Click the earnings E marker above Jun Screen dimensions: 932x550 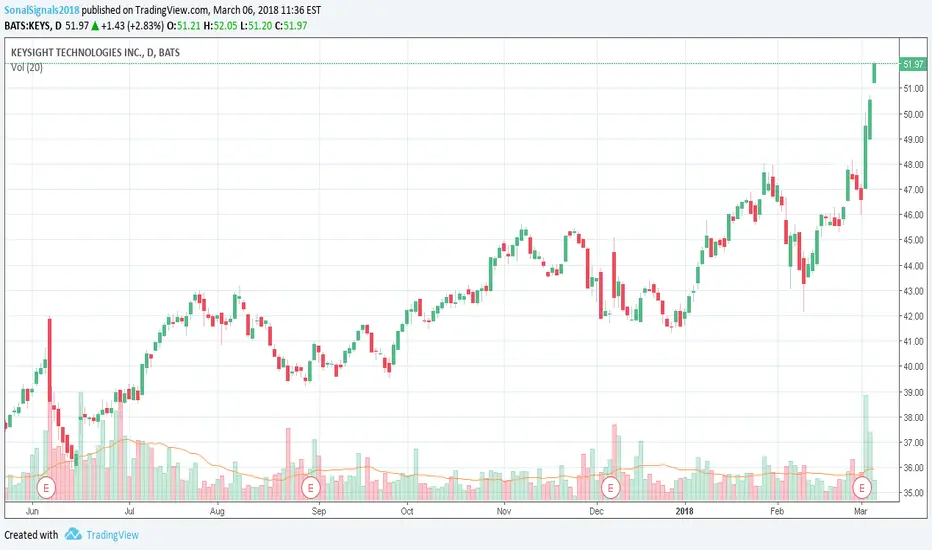point(46,488)
